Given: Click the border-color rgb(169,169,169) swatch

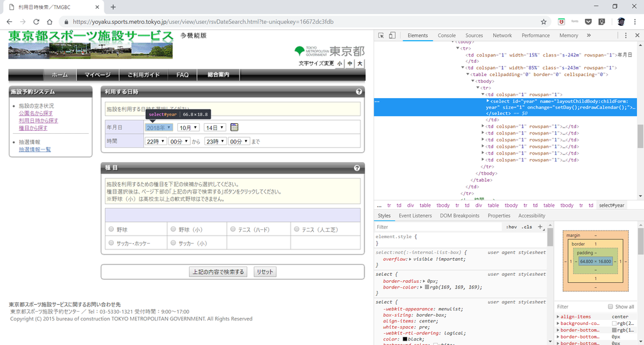Looking at the screenshot, I should (427, 287).
